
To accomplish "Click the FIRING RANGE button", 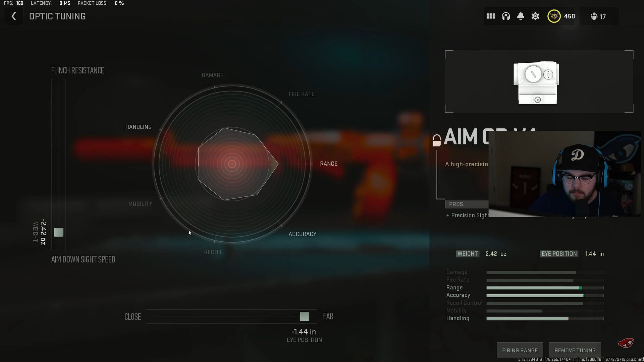I will point(520,350).
